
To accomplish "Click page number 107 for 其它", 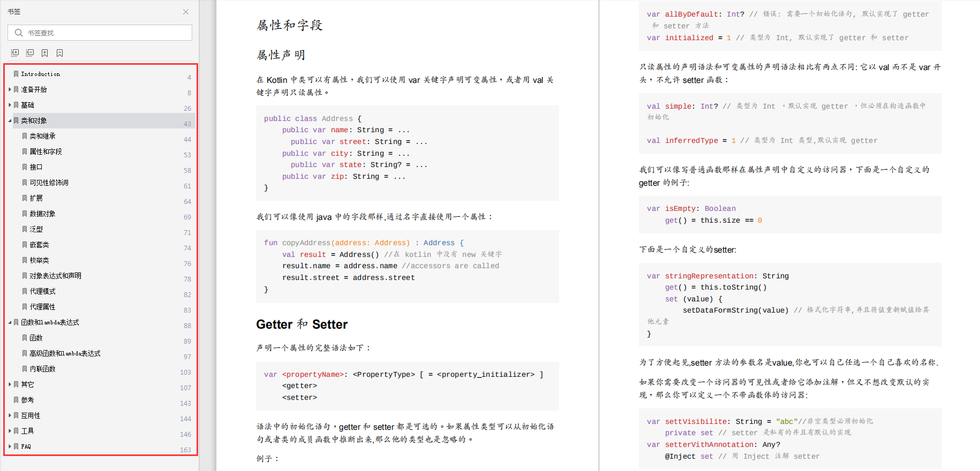I will click(185, 388).
